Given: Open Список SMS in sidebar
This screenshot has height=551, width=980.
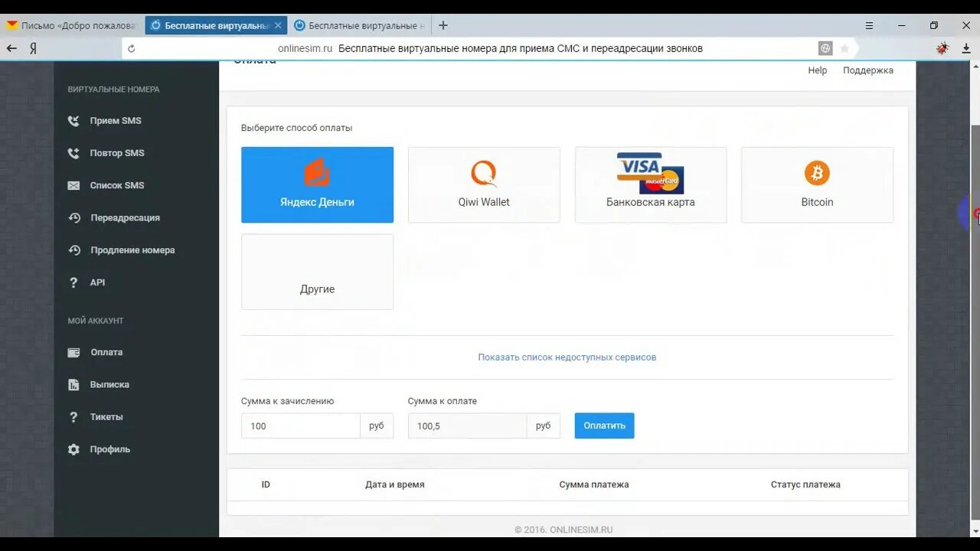Looking at the screenshot, I should [x=117, y=185].
